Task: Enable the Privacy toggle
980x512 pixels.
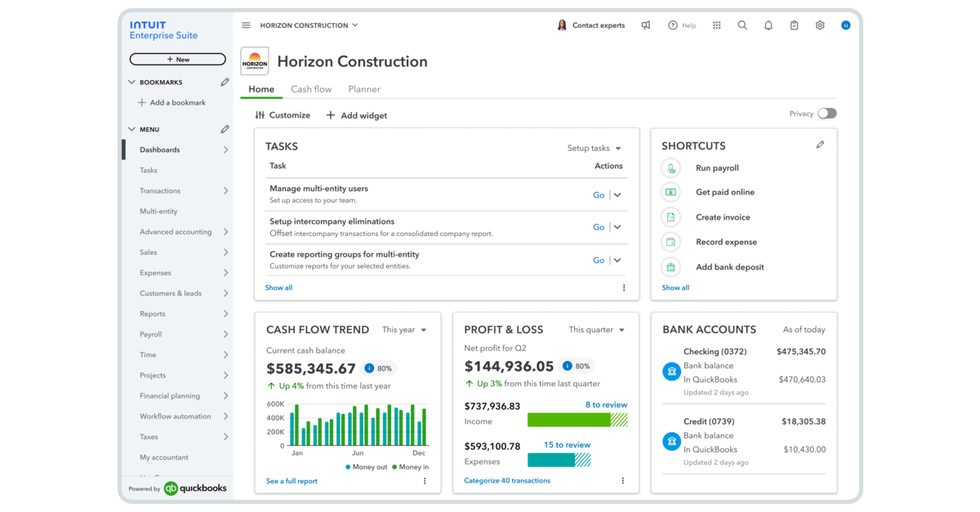Action: (x=826, y=114)
